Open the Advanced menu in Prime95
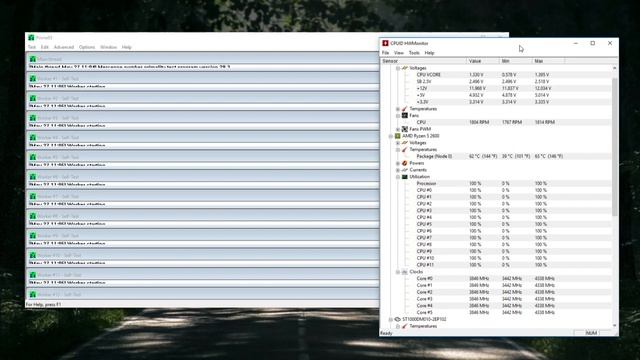This screenshot has height=360, width=640. (64, 47)
